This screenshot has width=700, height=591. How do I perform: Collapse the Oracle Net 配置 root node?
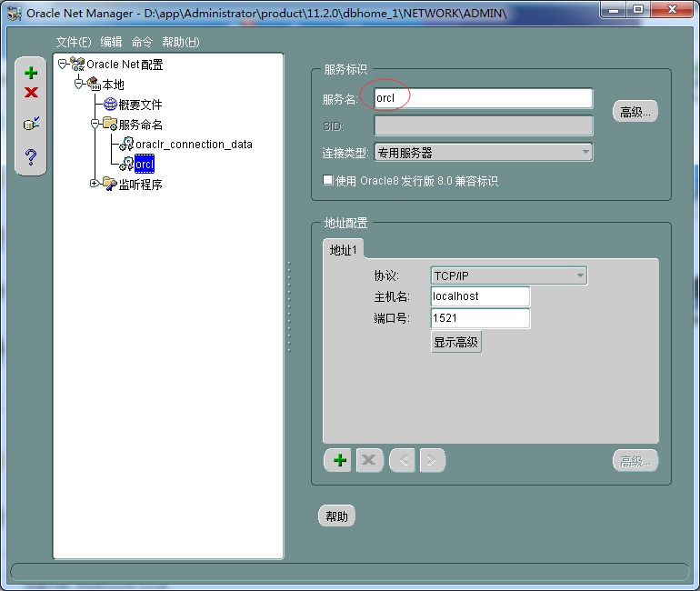[x=62, y=65]
